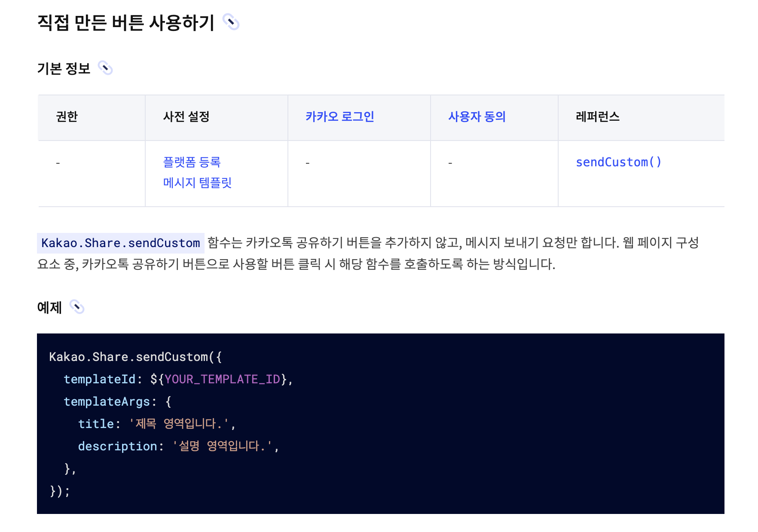Click the templateId key in code
The width and height of the screenshot is (758, 532).
point(100,379)
